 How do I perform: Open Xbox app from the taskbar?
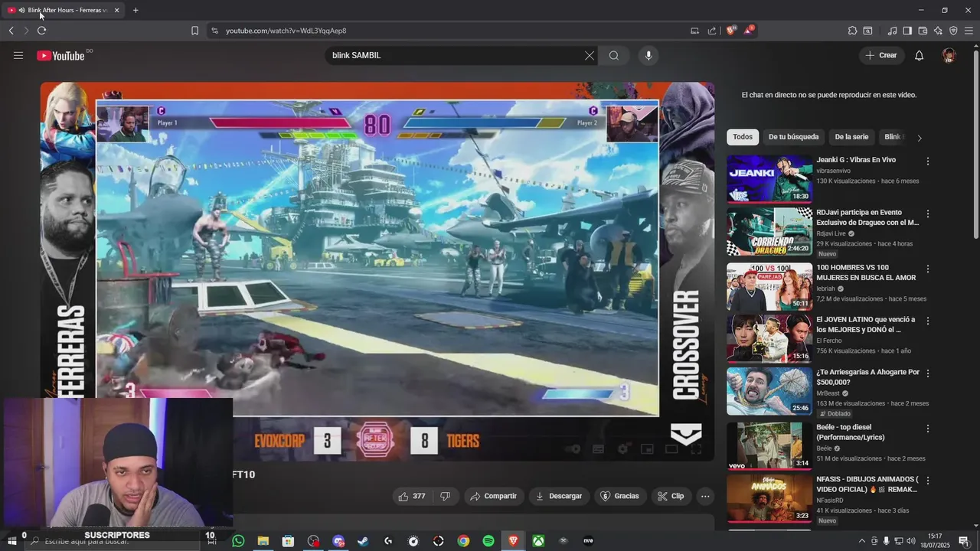(539, 541)
